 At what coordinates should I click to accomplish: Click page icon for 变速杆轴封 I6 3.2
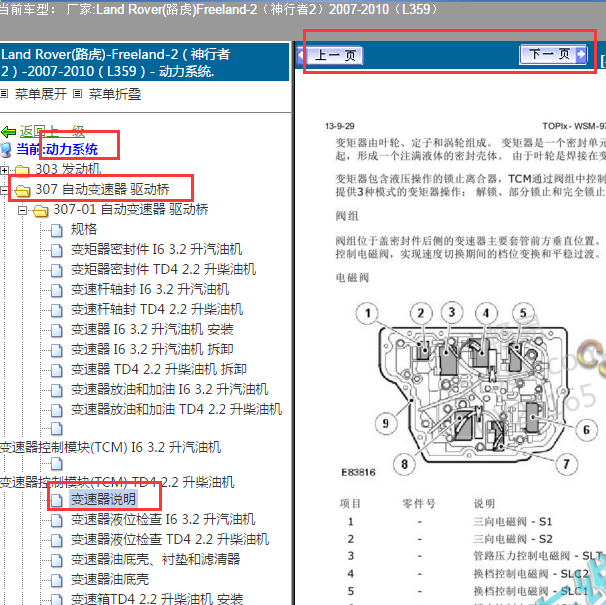click(57, 291)
